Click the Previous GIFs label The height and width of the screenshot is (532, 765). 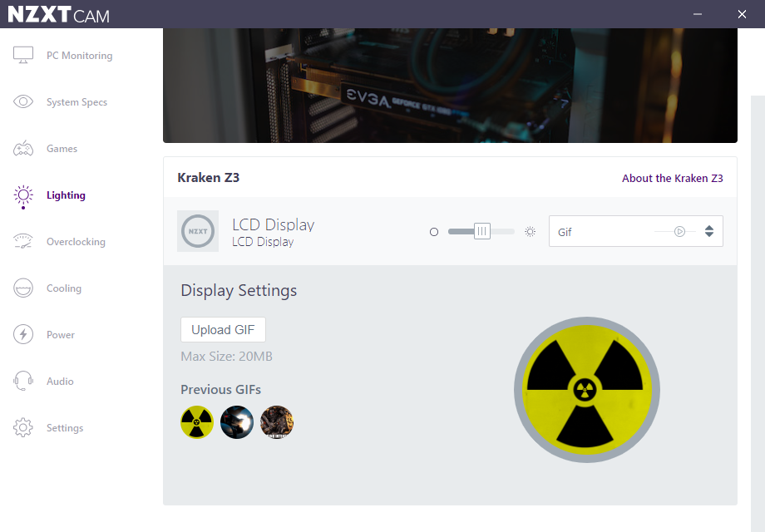pyautogui.click(x=220, y=390)
